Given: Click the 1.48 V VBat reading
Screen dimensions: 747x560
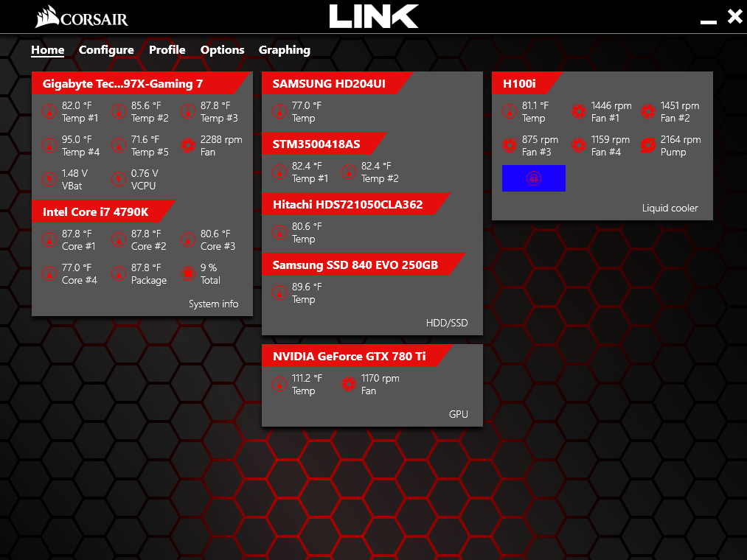Looking at the screenshot, I should tap(74, 173).
